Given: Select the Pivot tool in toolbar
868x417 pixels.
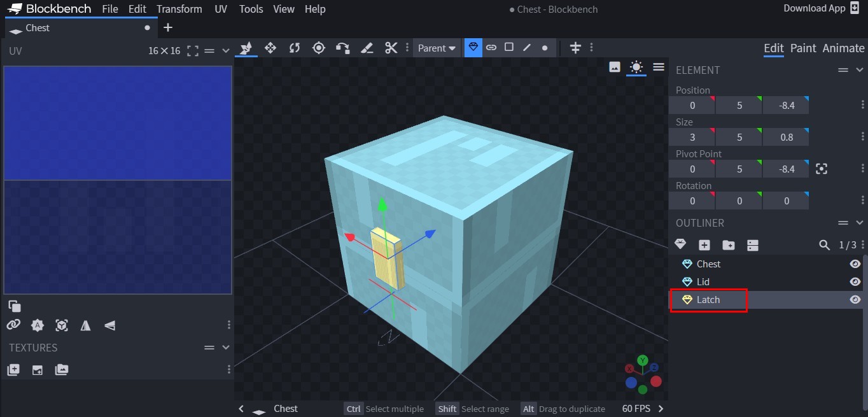Looking at the screenshot, I should 319,48.
